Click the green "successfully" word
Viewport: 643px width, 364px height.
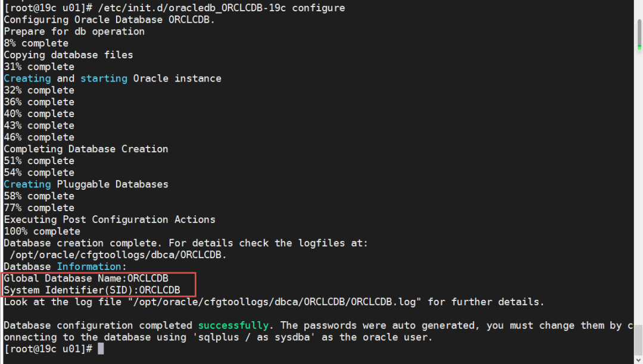pos(233,325)
